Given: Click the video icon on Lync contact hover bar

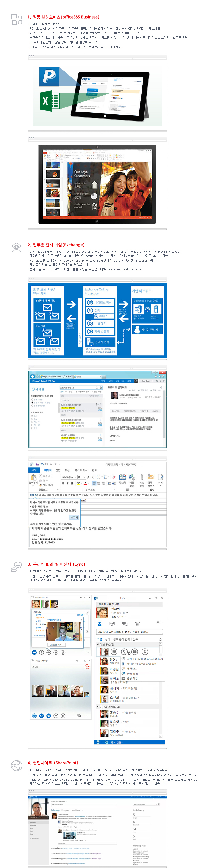Looking at the screenshot, I should click(134, 652).
